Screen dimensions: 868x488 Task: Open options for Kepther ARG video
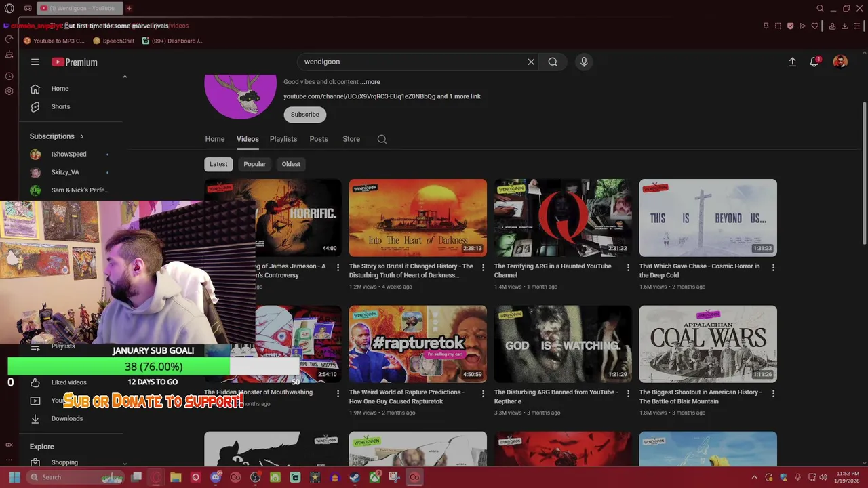coord(628,394)
